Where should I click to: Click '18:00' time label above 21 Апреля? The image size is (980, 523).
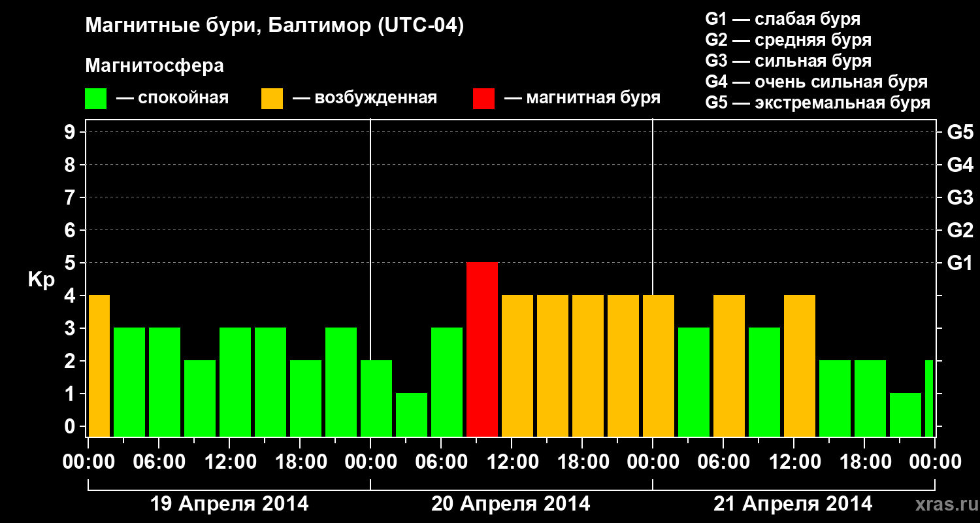tap(865, 462)
